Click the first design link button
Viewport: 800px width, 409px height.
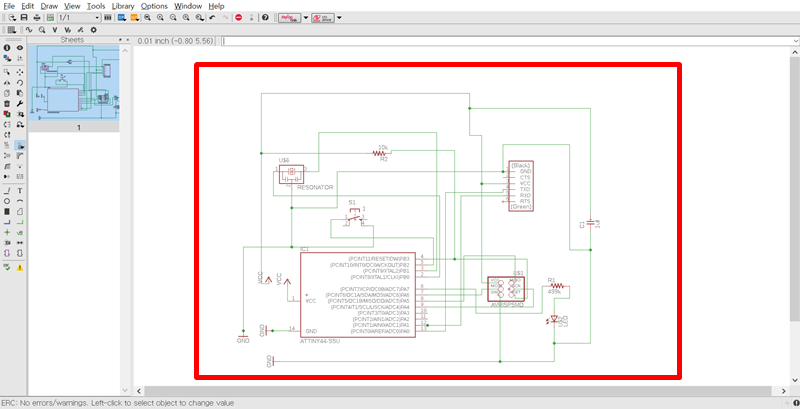point(289,17)
